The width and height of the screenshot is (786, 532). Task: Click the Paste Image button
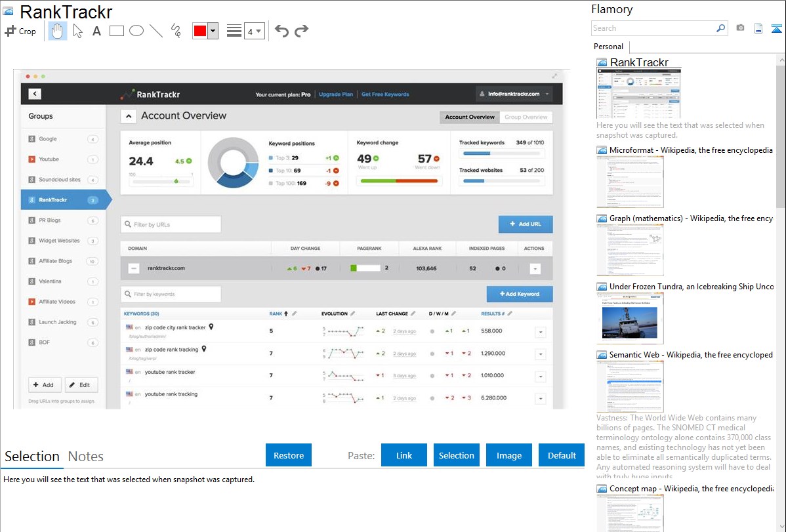coord(508,455)
